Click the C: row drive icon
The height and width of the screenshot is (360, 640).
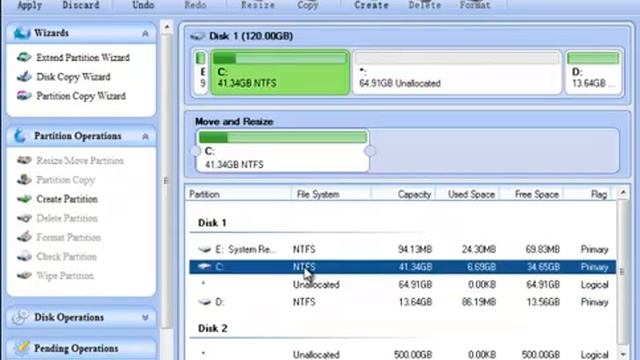coord(204,267)
